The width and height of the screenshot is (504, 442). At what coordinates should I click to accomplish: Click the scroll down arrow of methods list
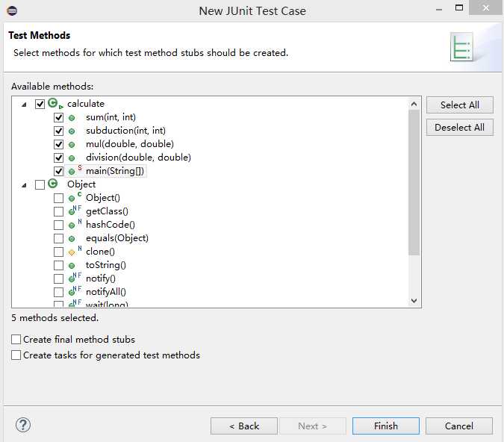pyautogui.click(x=414, y=301)
